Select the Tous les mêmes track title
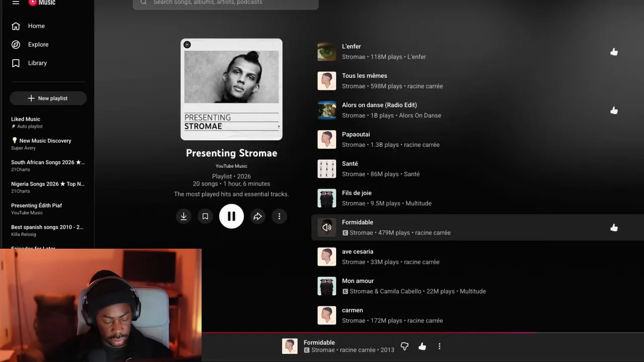Screen dimensions: 644x362 [x=364, y=76]
